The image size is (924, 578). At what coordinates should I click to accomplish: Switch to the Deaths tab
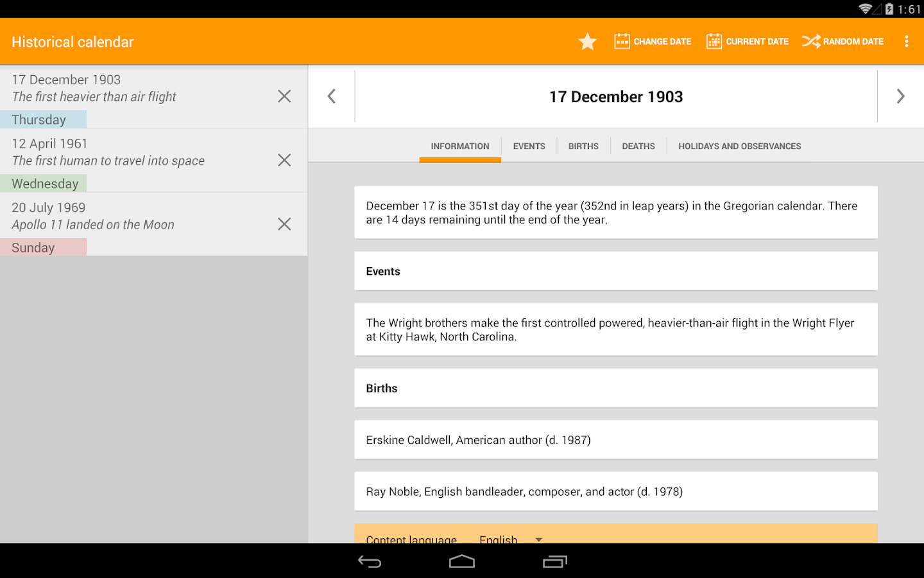point(638,146)
